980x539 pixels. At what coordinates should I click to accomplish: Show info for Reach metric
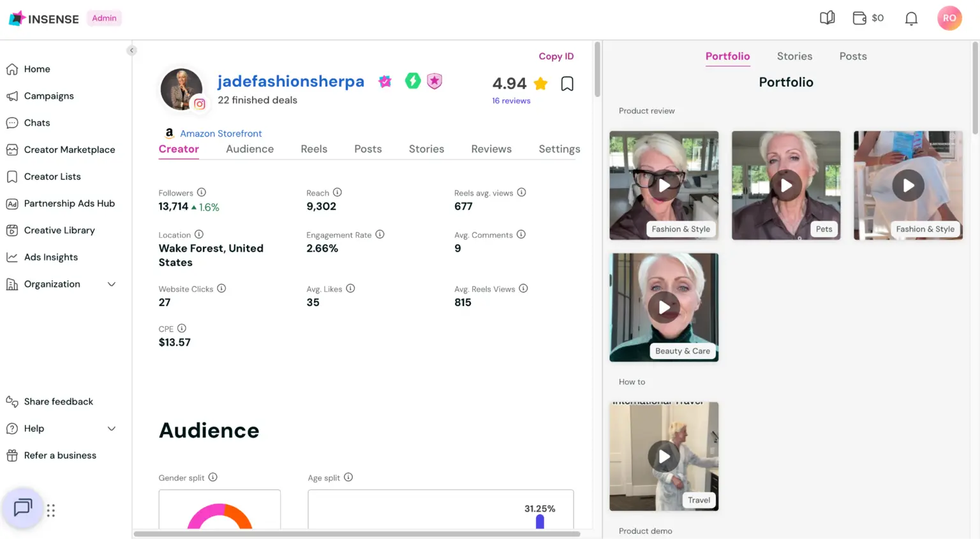click(338, 192)
